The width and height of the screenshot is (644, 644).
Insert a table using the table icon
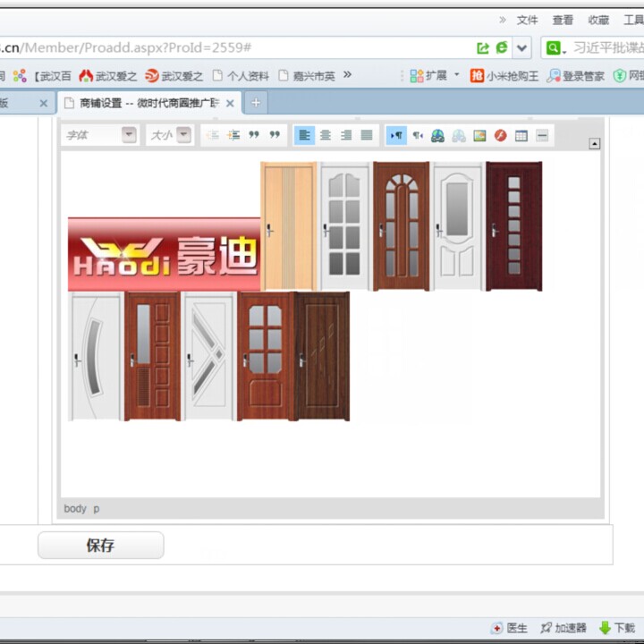coord(521,136)
